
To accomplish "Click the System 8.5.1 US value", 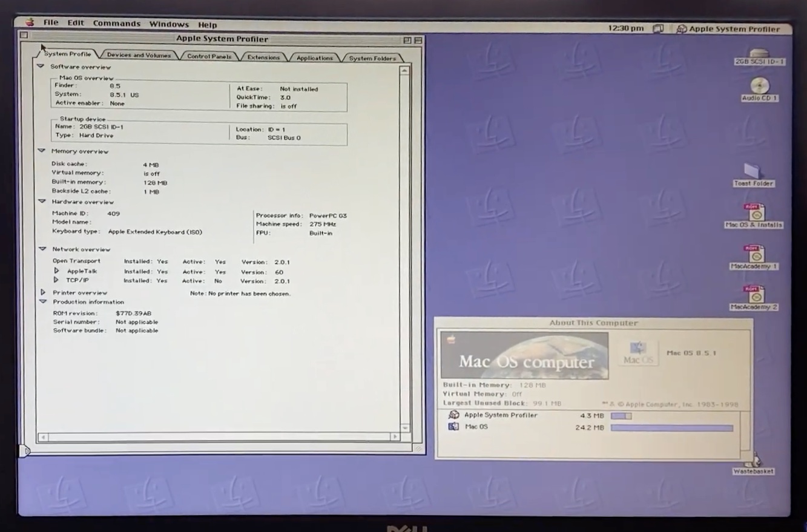I will coord(124,95).
